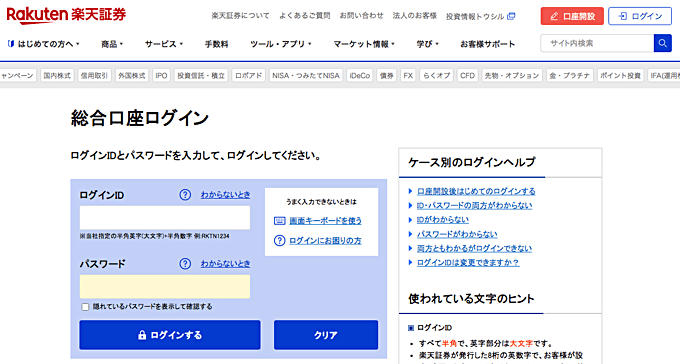Viewport: 680px width, 364px height.
Task: Expand the サービス dropdown menu
Action: pyautogui.click(x=164, y=44)
